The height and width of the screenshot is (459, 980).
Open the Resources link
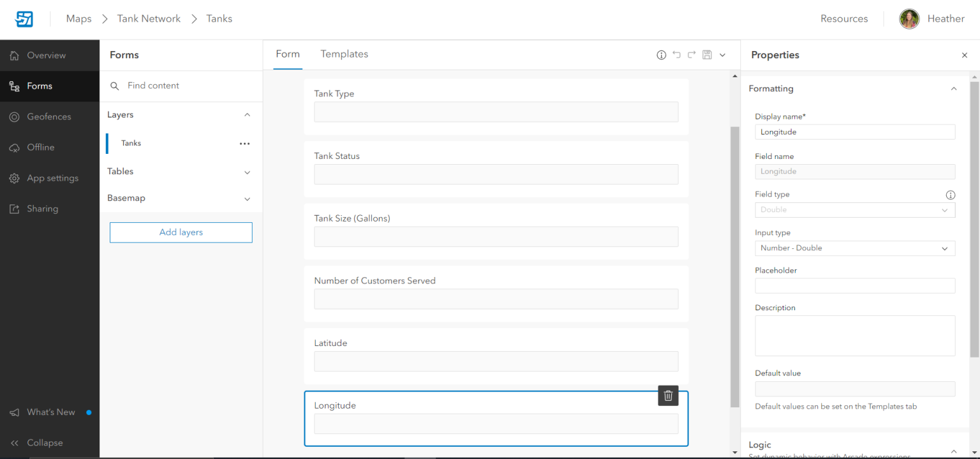[x=843, y=19]
